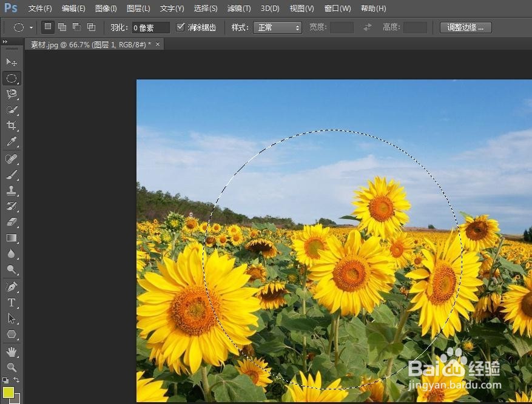Click the 宽度 width input field
This screenshot has width=532, height=404.
point(342,27)
